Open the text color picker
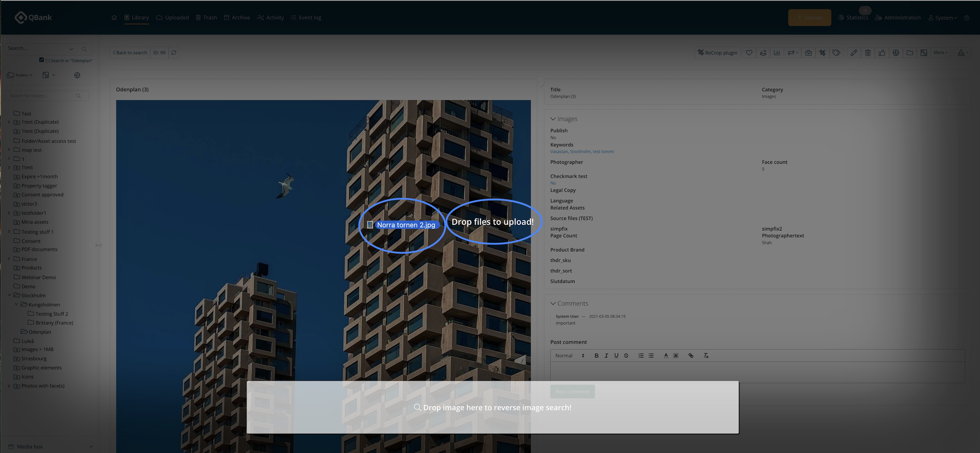Viewport: 980px width, 453px height. (x=666, y=356)
